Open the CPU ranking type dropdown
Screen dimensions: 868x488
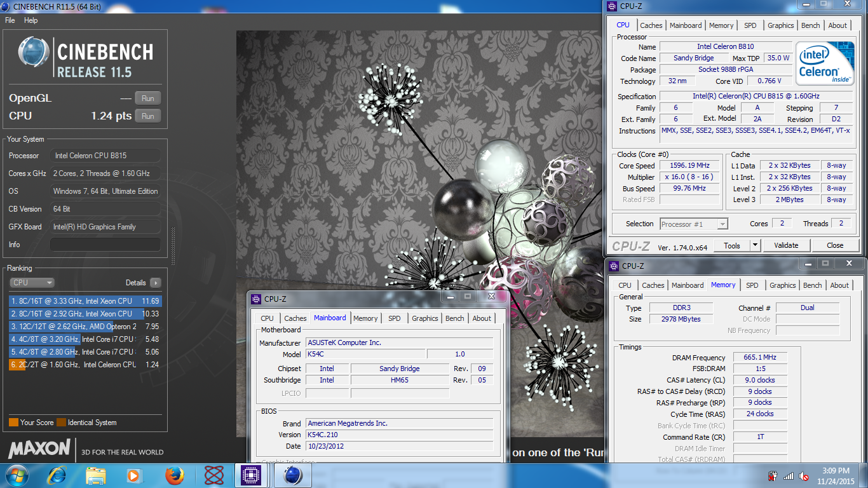32,283
